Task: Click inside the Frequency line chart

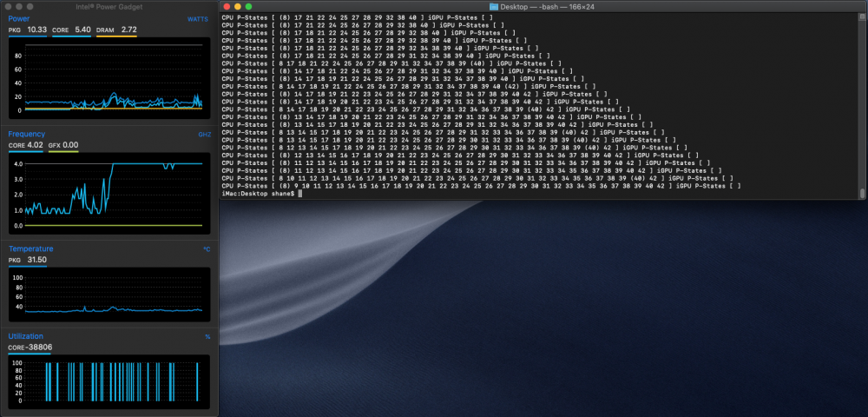Action: [109, 193]
